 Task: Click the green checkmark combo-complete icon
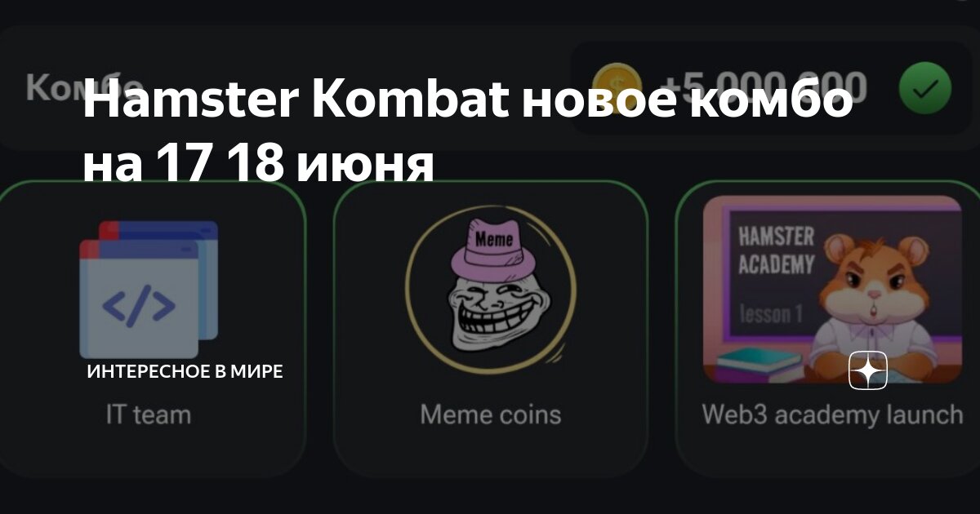click(925, 88)
